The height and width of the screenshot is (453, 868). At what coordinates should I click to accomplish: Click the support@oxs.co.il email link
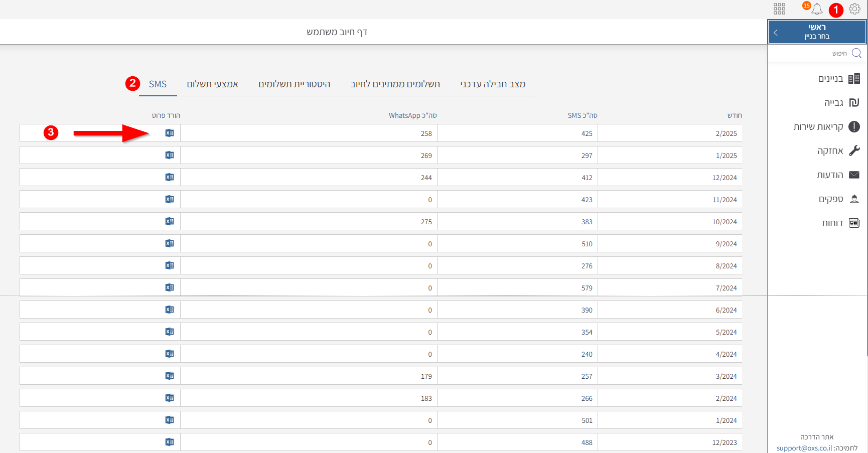click(x=804, y=448)
